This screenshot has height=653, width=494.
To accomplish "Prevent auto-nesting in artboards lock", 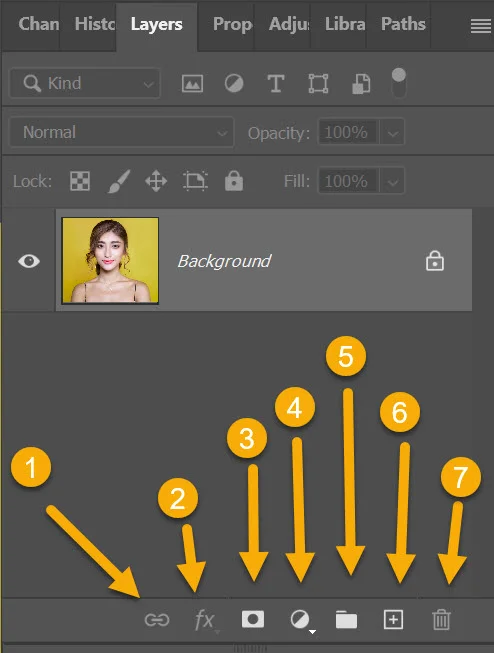I will (x=195, y=181).
